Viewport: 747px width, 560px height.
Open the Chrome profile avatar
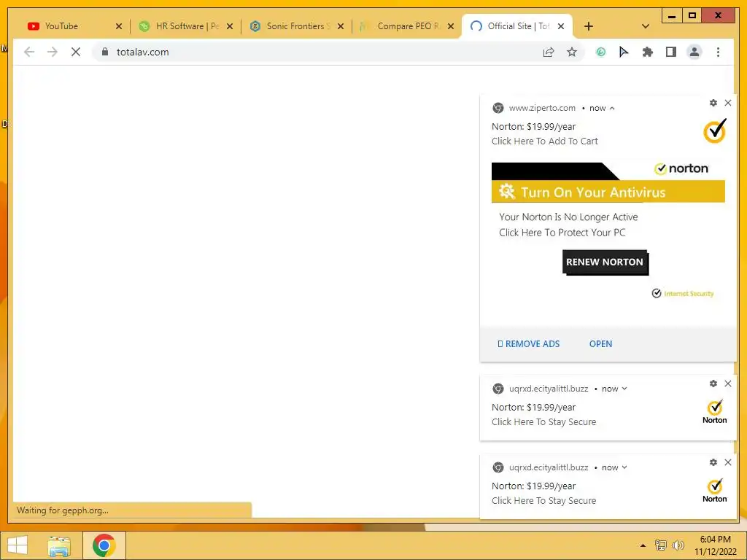pyautogui.click(x=694, y=52)
